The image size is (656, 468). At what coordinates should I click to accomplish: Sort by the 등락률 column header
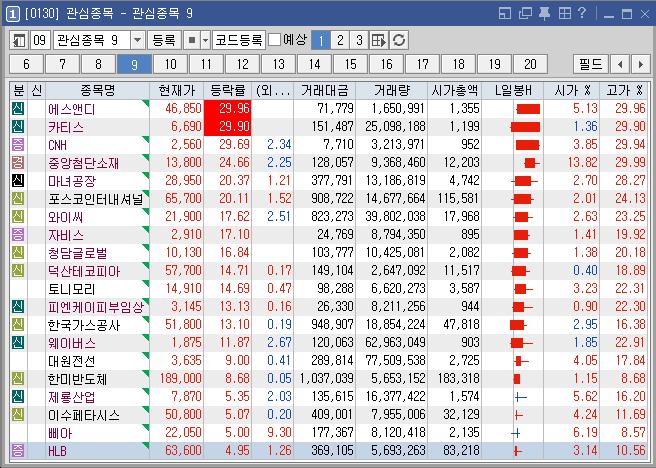pos(228,90)
